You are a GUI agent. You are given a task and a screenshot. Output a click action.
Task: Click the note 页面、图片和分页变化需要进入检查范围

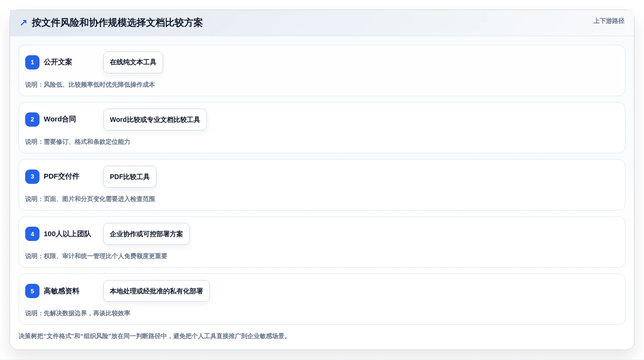[99, 199]
